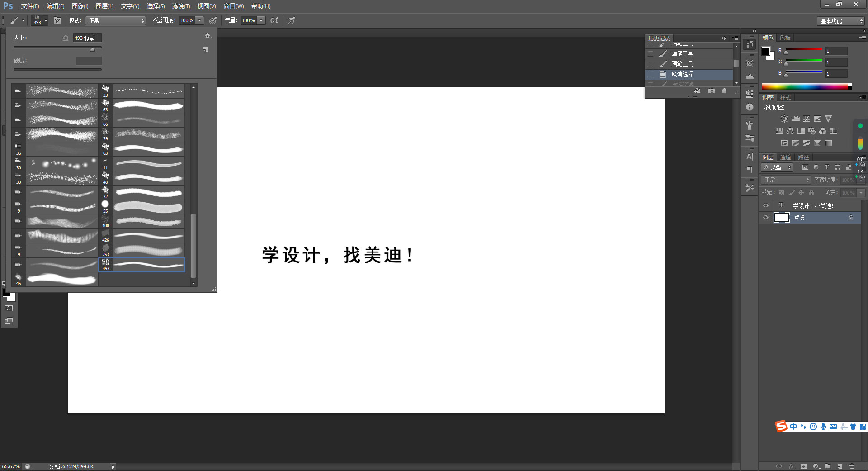This screenshot has width=868, height=471.
Task: Hide the 背景 layer
Action: coord(766,218)
